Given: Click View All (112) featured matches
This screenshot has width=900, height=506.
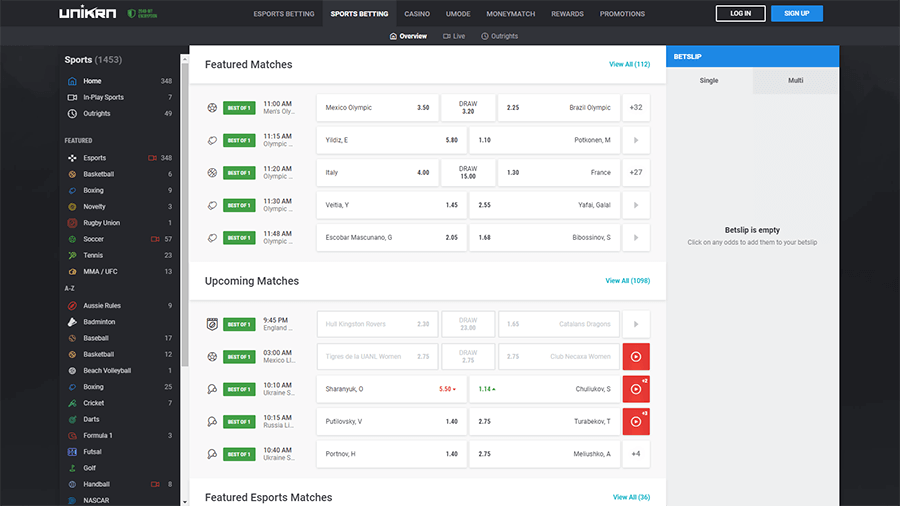Looking at the screenshot, I should [629, 64].
